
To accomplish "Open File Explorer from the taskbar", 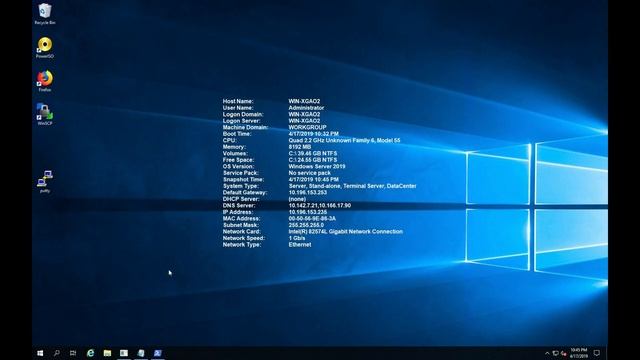I will [107, 353].
